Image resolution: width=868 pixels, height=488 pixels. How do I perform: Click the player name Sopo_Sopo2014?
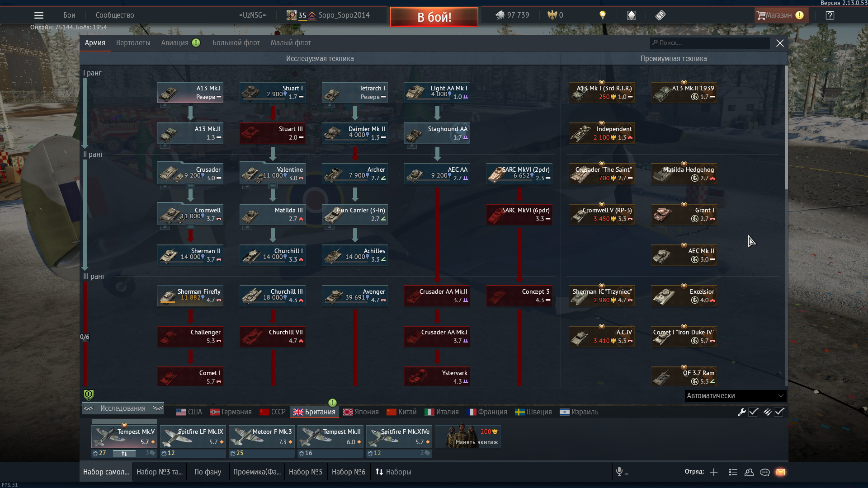click(x=344, y=15)
